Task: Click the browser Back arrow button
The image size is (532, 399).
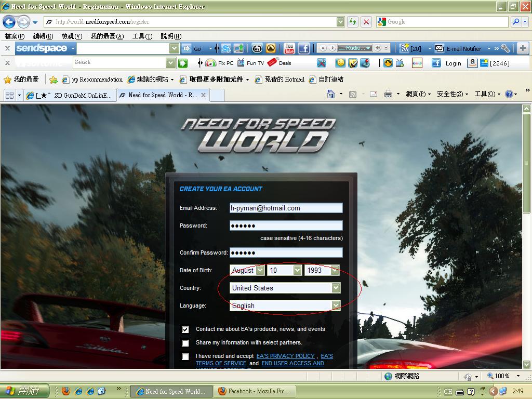Action: point(9,22)
